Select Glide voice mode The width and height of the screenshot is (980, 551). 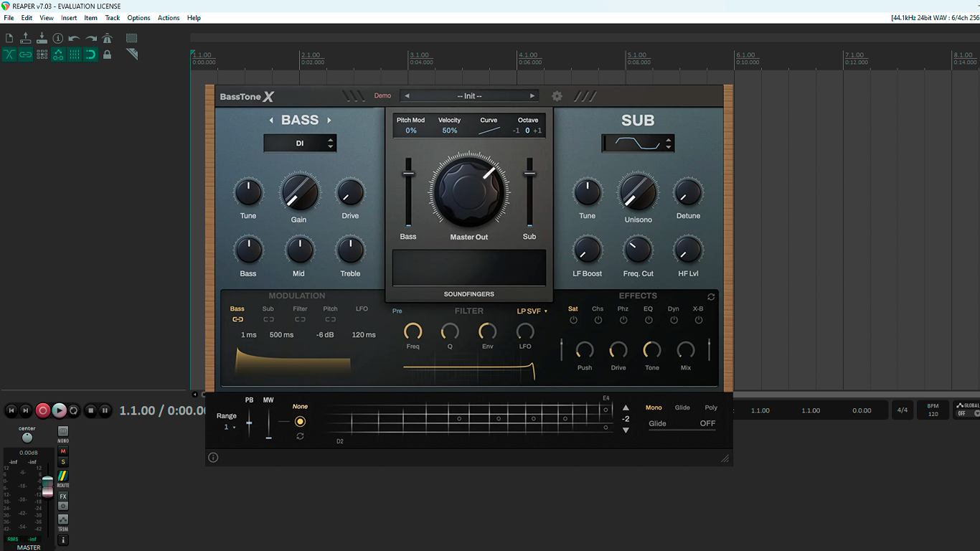682,408
